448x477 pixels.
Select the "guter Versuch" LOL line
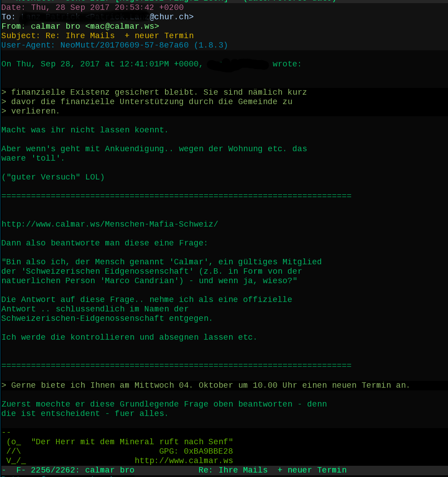pyautogui.click(x=53, y=177)
